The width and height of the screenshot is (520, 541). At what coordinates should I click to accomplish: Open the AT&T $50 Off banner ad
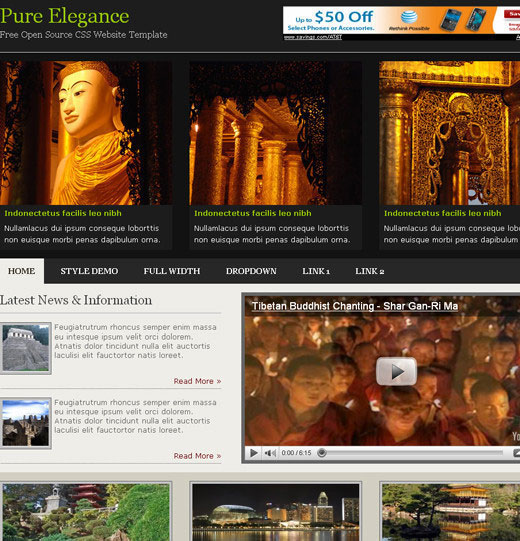[401, 20]
